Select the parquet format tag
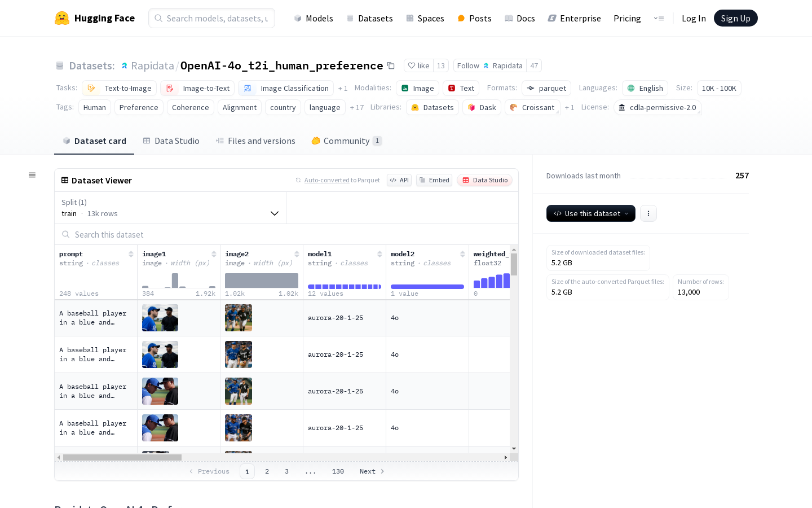The width and height of the screenshot is (812, 508). point(546,88)
